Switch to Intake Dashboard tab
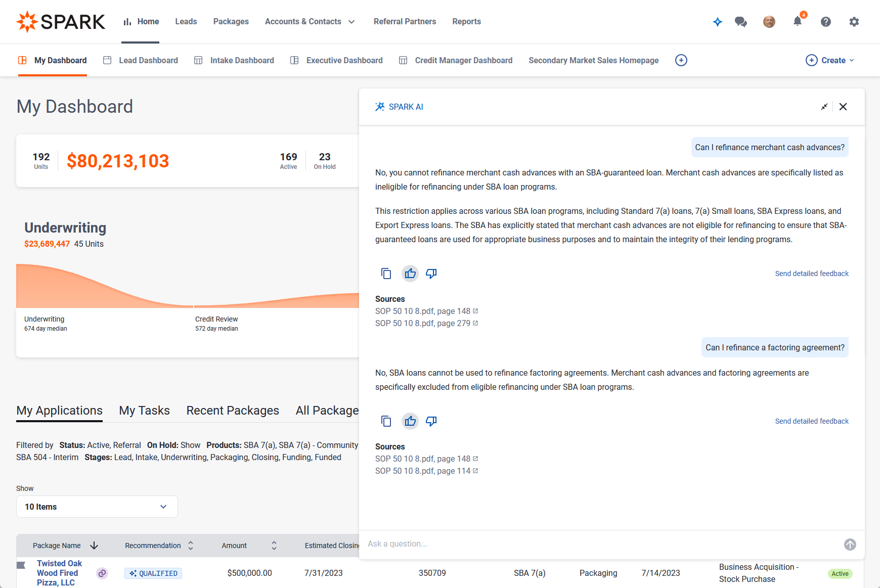Screen dimensions: 880x588 pos(234,60)
